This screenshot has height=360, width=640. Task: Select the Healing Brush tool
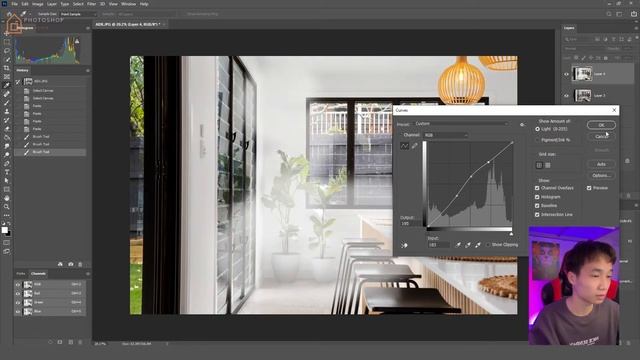(x=7, y=94)
